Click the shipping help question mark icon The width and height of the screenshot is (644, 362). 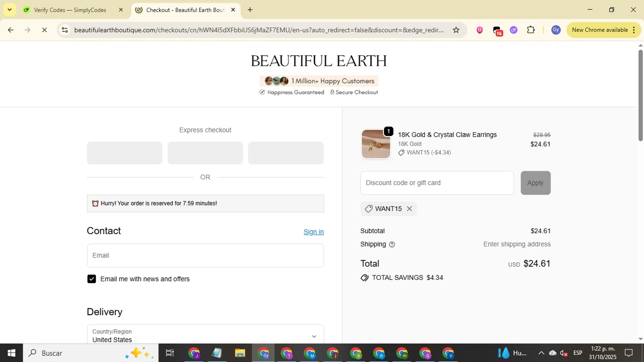tap(392, 244)
